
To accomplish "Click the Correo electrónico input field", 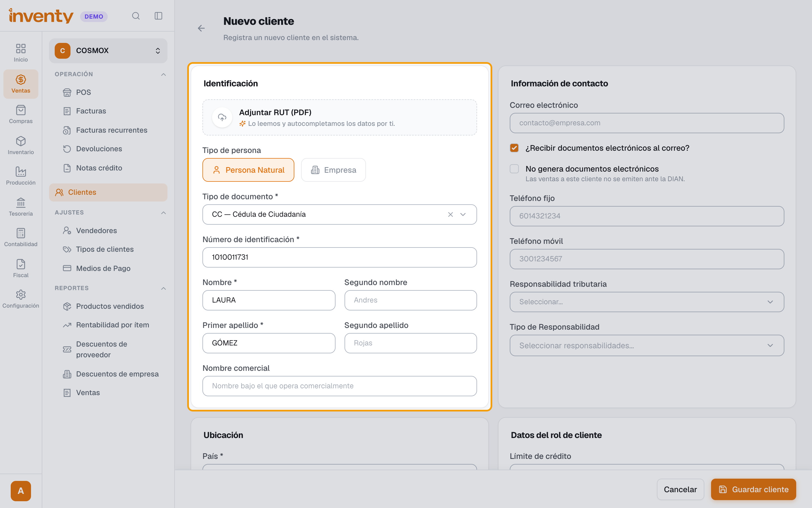I will click(646, 123).
